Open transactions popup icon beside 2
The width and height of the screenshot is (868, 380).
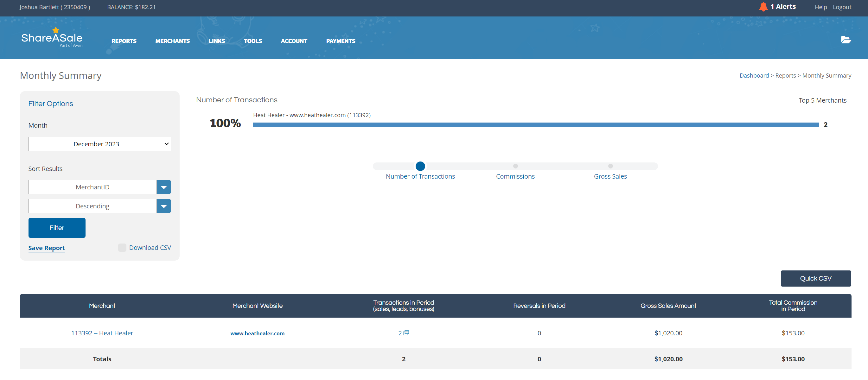pyautogui.click(x=406, y=332)
